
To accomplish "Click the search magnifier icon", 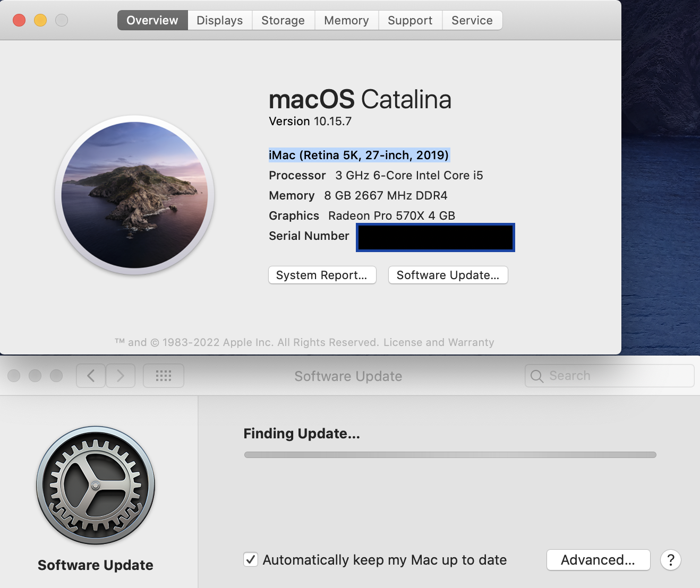I will click(x=537, y=376).
